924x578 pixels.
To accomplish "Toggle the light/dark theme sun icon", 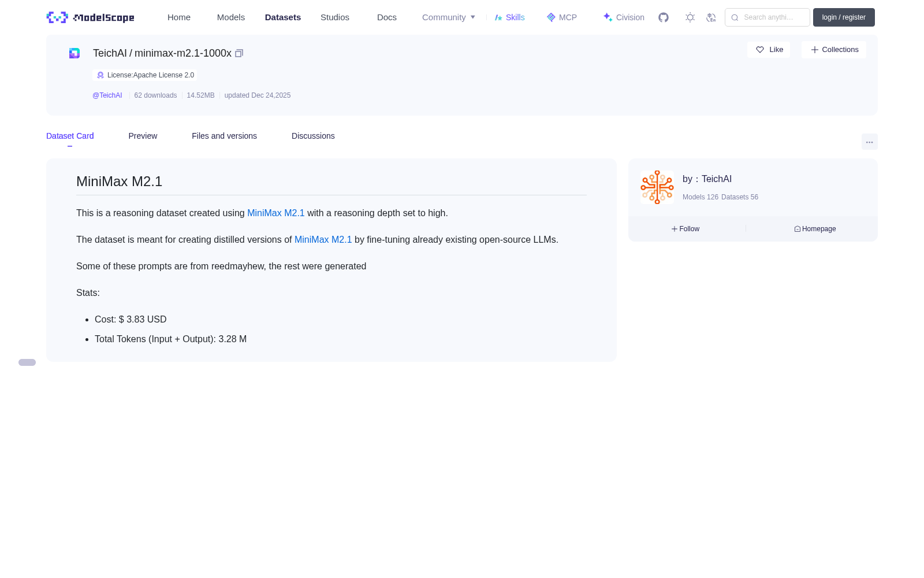I will pos(690,17).
